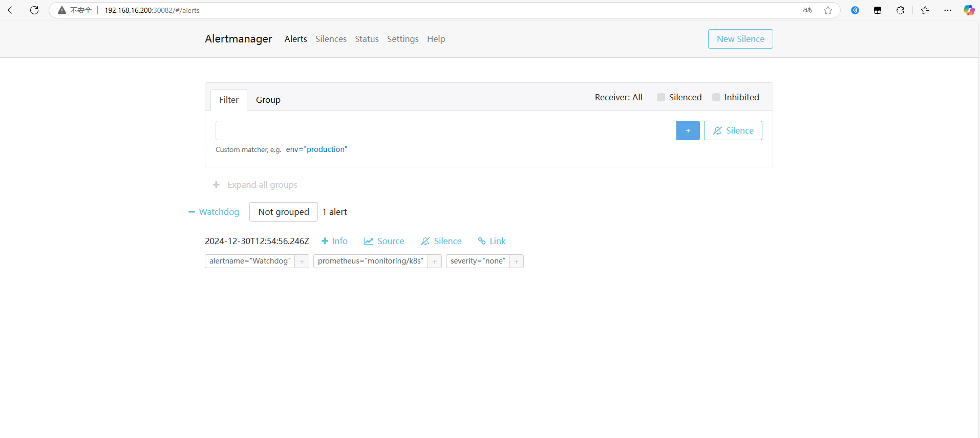Switch to the Group tab
This screenshot has width=980, height=438.
click(x=268, y=100)
